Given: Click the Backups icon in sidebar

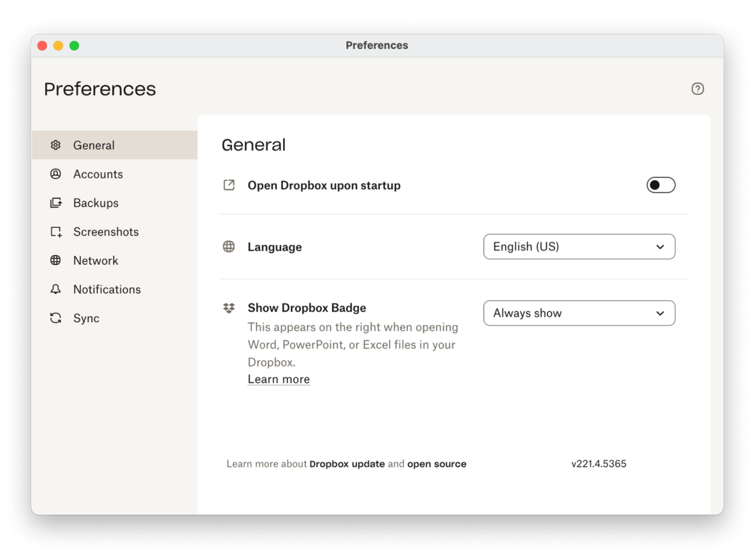Looking at the screenshot, I should [56, 203].
